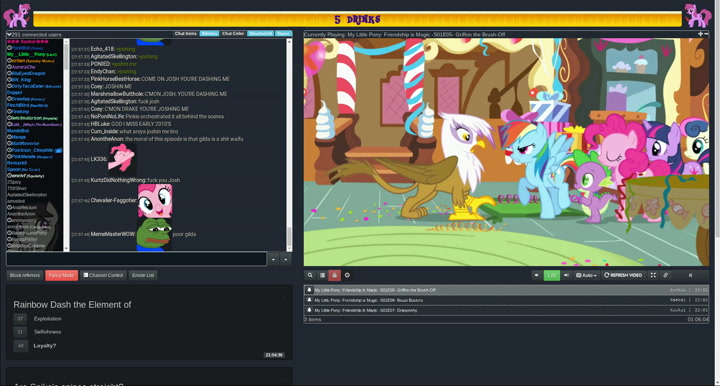This screenshot has height=386, width=720.
Task: Toggle the Emotes chat option
Action: (209, 34)
